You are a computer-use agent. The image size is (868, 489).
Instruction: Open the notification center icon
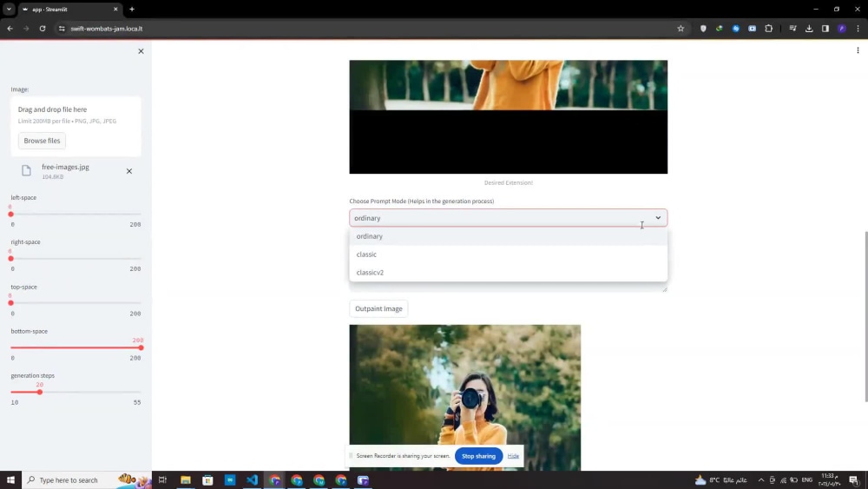coord(854,479)
